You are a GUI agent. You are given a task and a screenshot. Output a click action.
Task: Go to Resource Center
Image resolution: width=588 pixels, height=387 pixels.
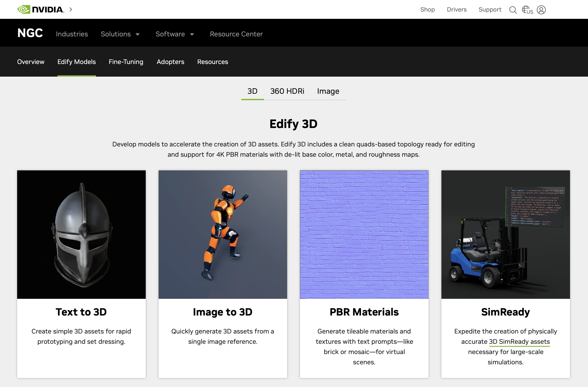click(236, 34)
